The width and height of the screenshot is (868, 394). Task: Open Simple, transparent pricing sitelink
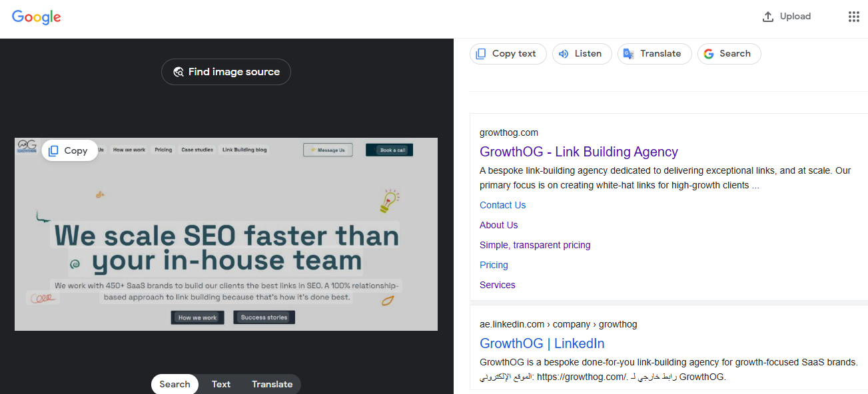pyautogui.click(x=535, y=245)
